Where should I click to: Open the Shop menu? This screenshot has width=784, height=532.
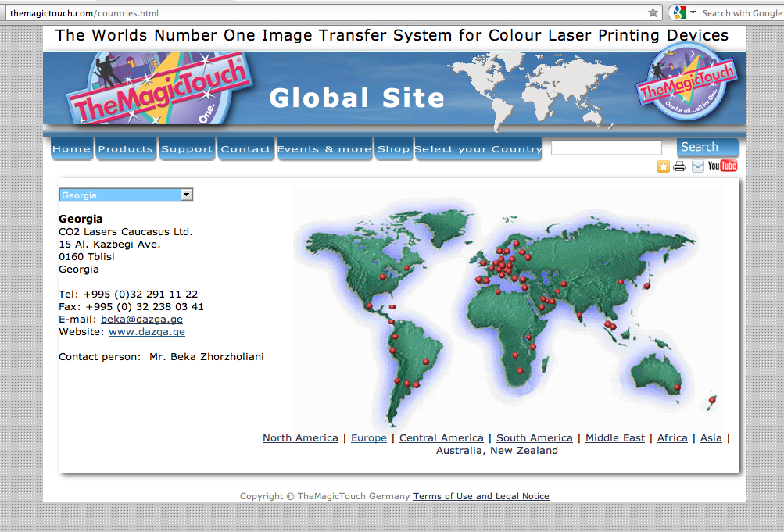pos(393,149)
